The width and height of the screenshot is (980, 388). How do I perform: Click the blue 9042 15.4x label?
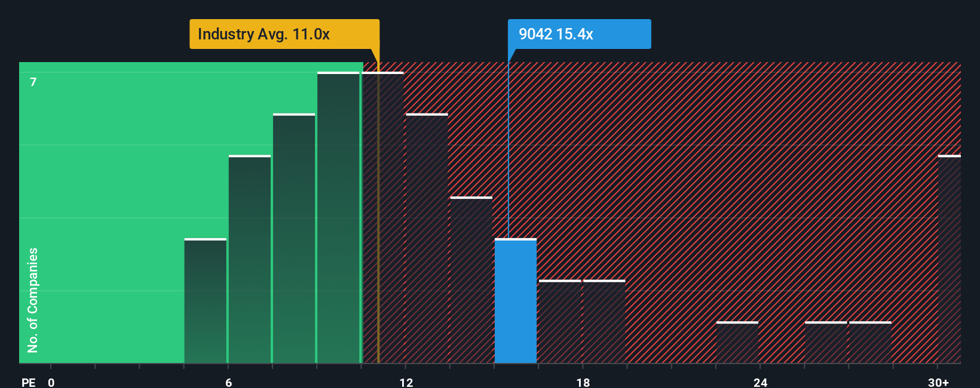pos(579,34)
